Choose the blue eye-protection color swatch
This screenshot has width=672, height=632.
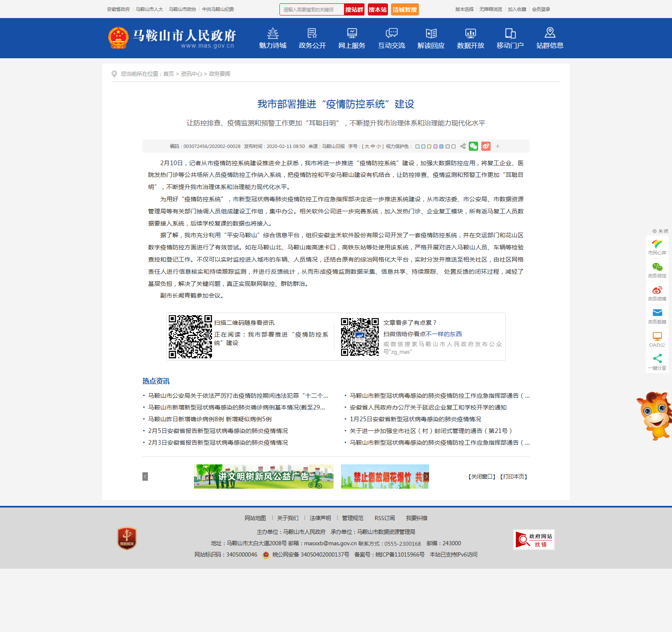click(x=441, y=147)
